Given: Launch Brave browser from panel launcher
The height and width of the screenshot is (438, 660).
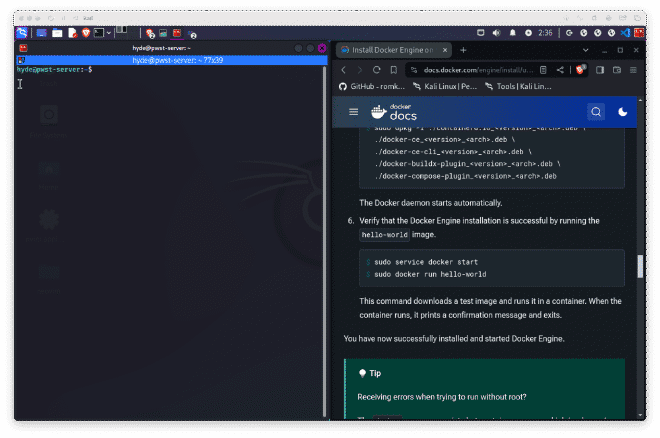Looking at the screenshot, I should click(x=86, y=33).
